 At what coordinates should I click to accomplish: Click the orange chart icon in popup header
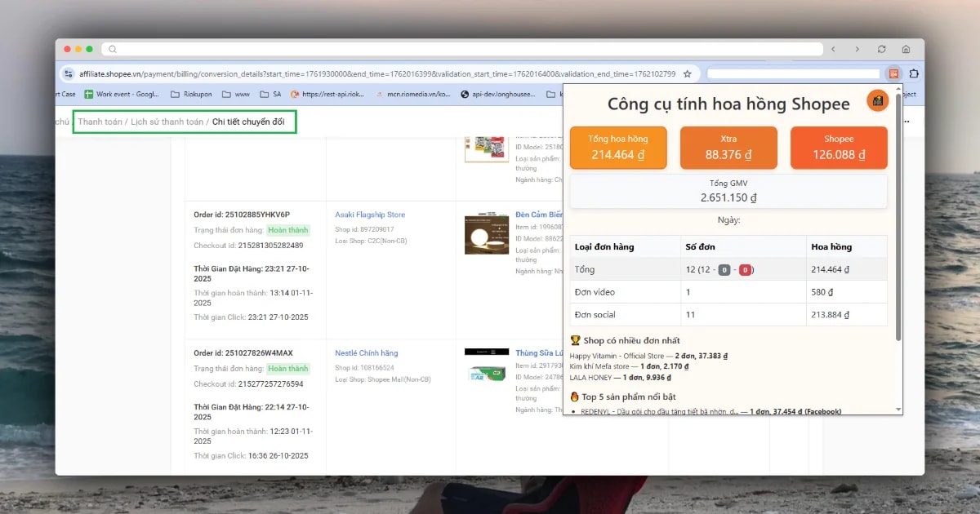click(878, 101)
